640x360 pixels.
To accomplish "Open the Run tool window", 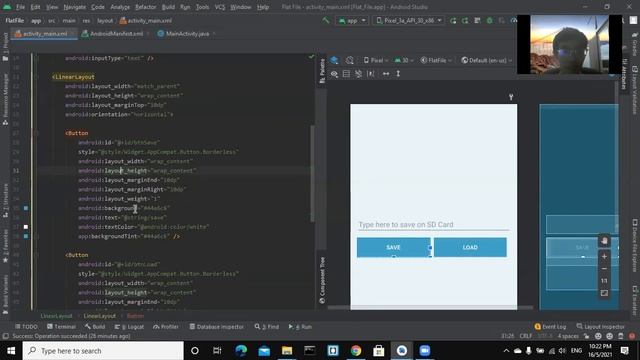I will pyautogui.click(x=300, y=327).
